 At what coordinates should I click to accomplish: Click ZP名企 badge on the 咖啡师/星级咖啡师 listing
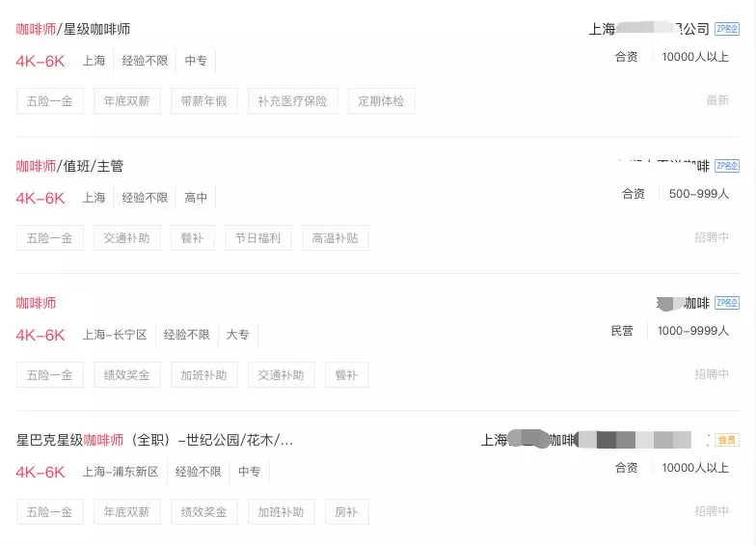click(727, 30)
